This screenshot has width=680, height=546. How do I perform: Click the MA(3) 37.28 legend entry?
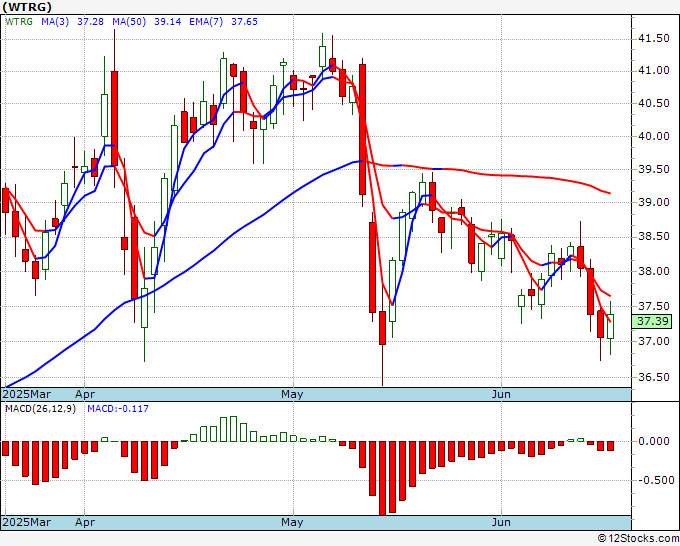click(72, 21)
